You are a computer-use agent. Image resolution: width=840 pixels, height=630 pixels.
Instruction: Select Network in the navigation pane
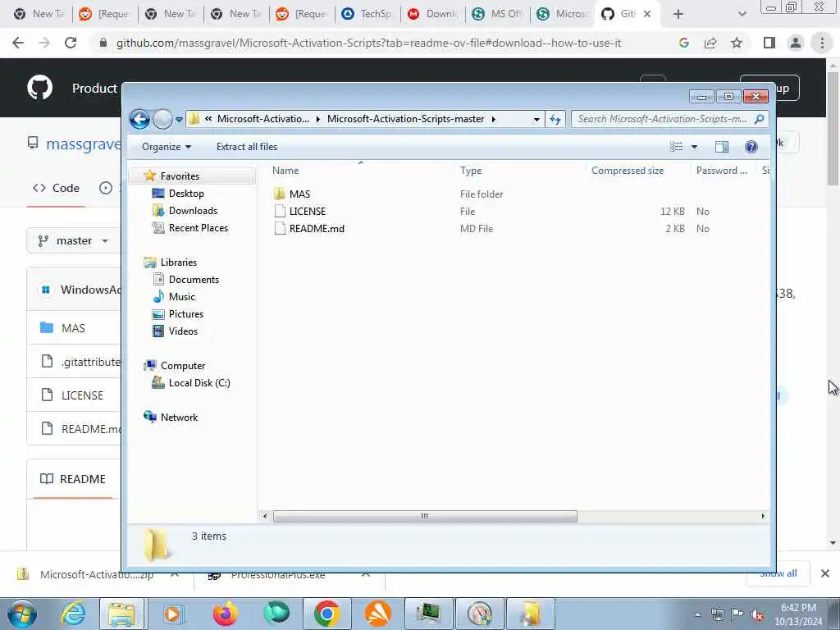pos(179,417)
